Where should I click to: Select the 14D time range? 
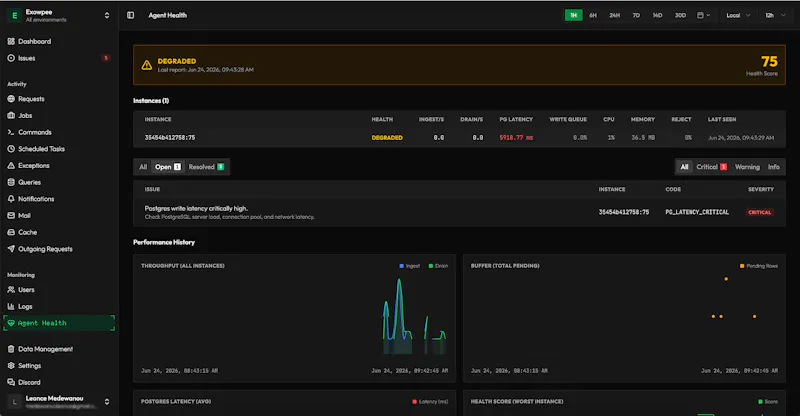(657, 15)
